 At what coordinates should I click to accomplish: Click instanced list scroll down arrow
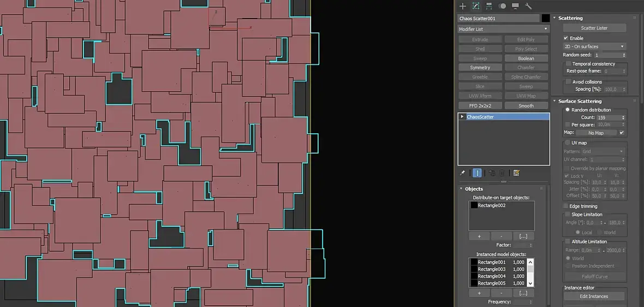(530, 283)
